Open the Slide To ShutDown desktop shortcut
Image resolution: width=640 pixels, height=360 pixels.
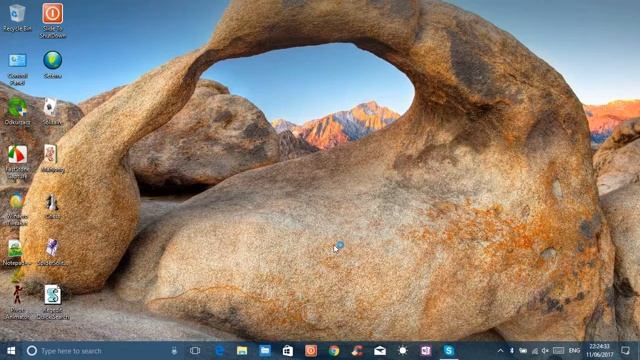click(53, 20)
